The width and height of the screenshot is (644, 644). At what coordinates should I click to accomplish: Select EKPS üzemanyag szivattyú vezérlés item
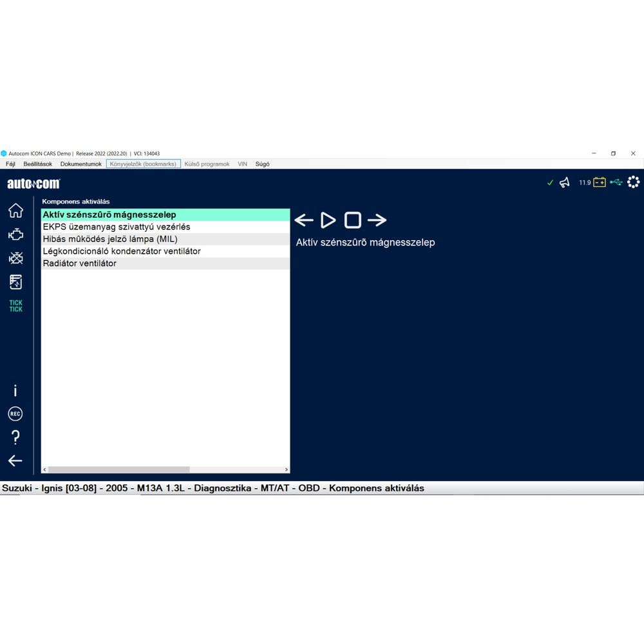point(117,227)
